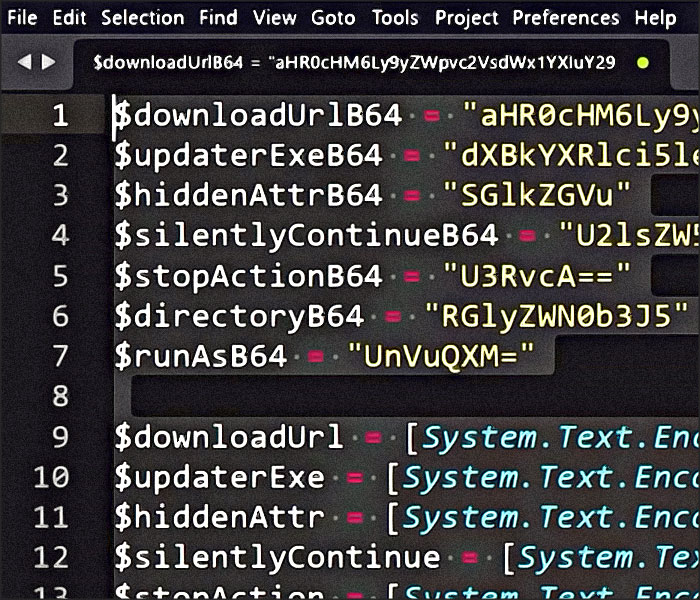700x600 pixels.
Task: Open the Edit menu
Action: [69, 18]
